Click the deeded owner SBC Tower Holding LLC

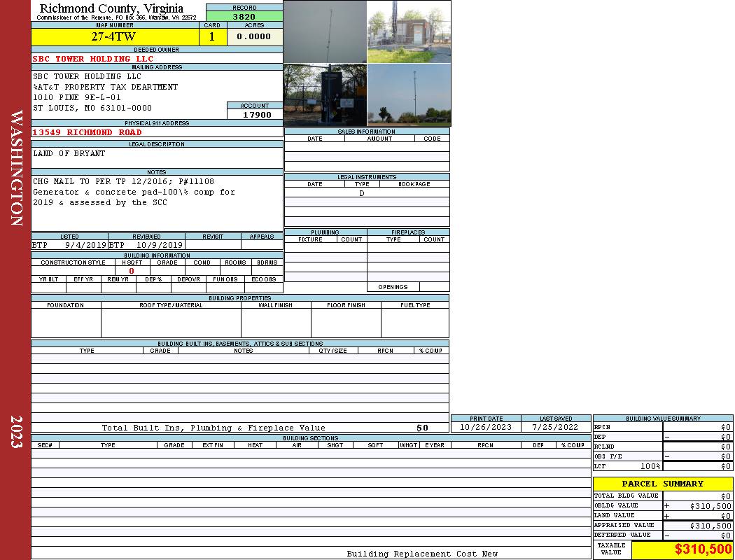tap(93, 59)
